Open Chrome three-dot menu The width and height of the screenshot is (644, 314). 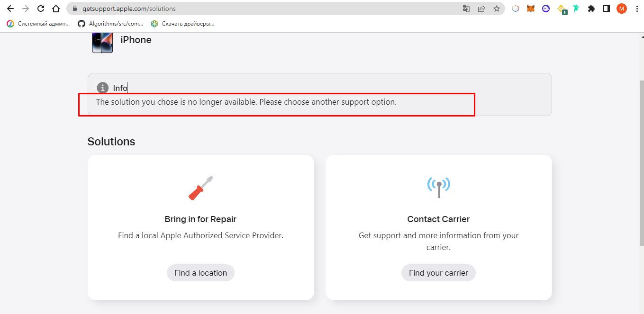(x=636, y=9)
